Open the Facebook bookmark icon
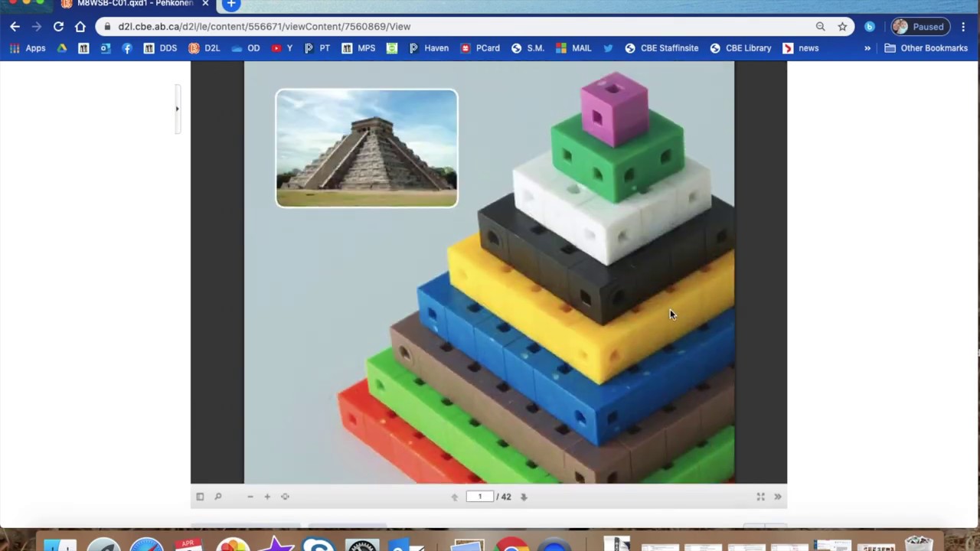 point(127,48)
